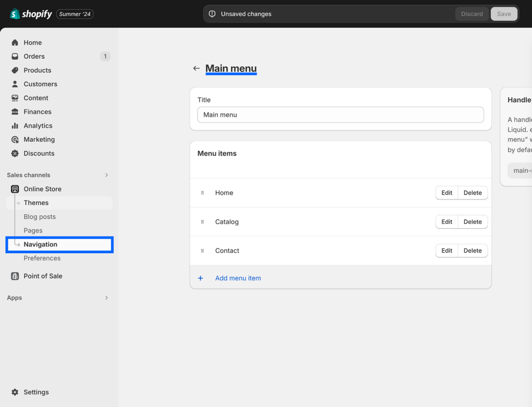Viewport: 532px width, 407px height.
Task: Click Add menu item link
Action: (238, 278)
